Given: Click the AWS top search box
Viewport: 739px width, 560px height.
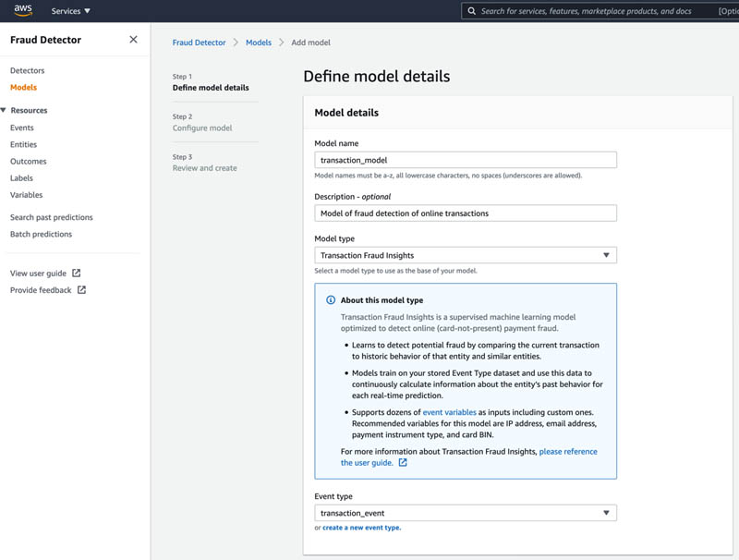Looking at the screenshot, I should (x=600, y=11).
